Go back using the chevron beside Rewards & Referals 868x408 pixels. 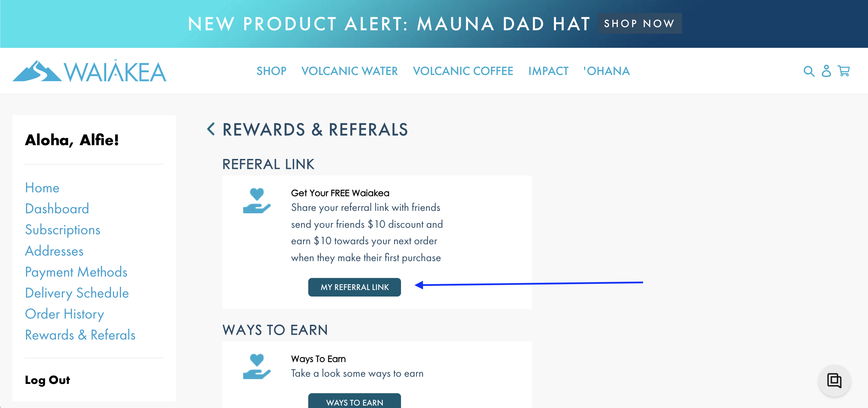coord(211,129)
